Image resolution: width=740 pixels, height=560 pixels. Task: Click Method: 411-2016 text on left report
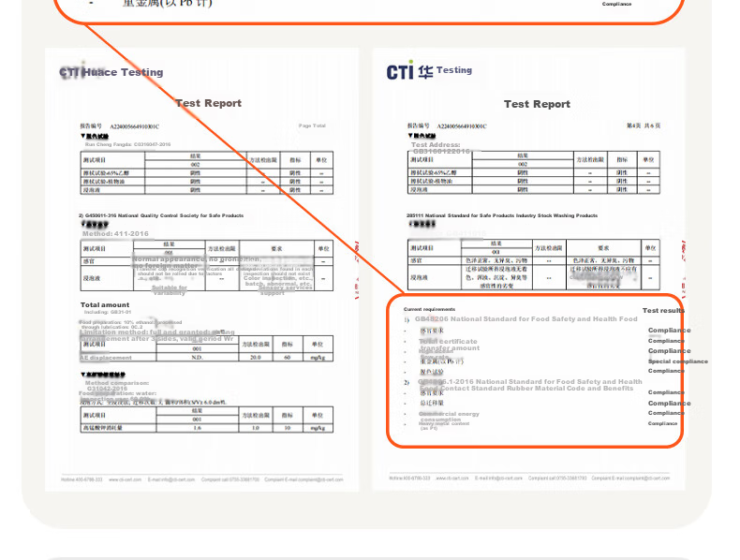[x=115, y=233]
